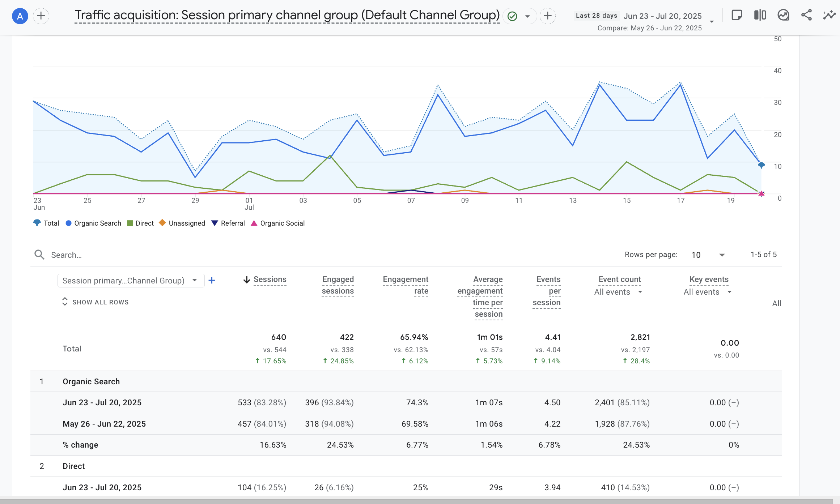Add a comparison with the plus icon

(x=41, y=16)
